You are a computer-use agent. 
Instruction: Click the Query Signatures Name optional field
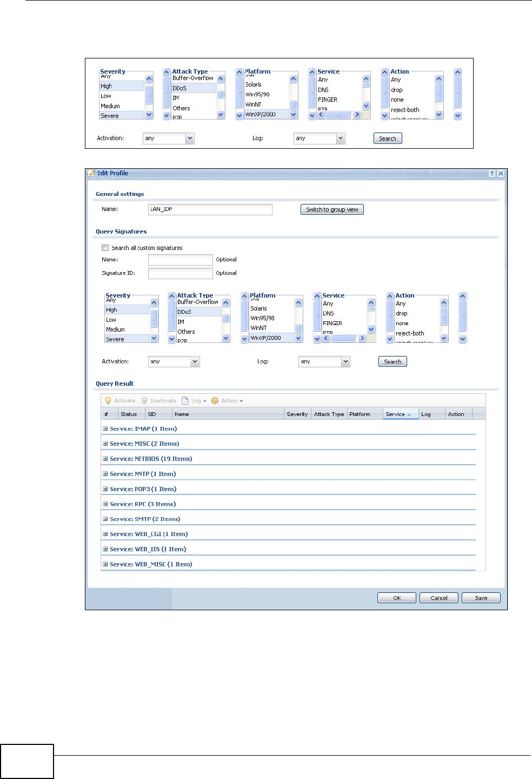tap(181, 260)
